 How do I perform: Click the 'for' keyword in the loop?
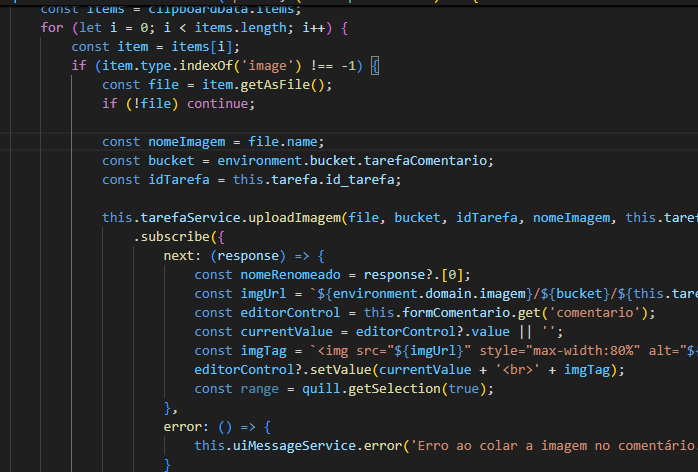pos(52,28)
